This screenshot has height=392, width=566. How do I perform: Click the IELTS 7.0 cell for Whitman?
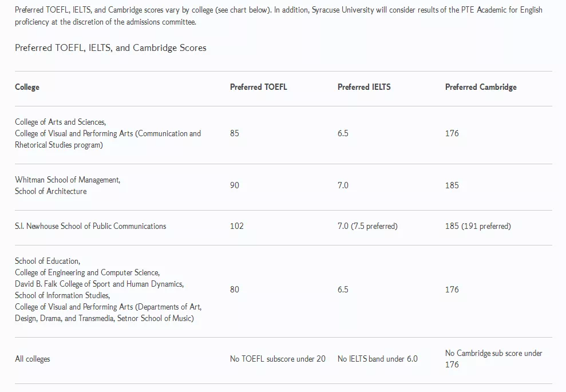[x=343, y=185]
